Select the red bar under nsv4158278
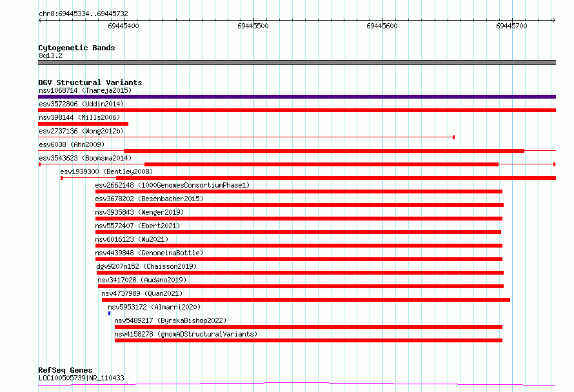The width and height of the screenshot is (574, 392). (x=308, y=340)
